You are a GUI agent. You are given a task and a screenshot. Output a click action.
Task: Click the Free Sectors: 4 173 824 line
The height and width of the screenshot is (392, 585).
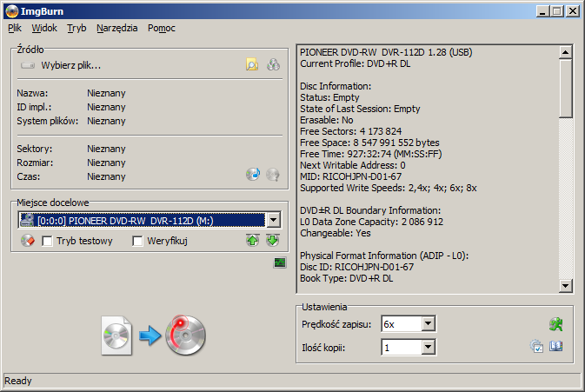click(x=350, y=131)
